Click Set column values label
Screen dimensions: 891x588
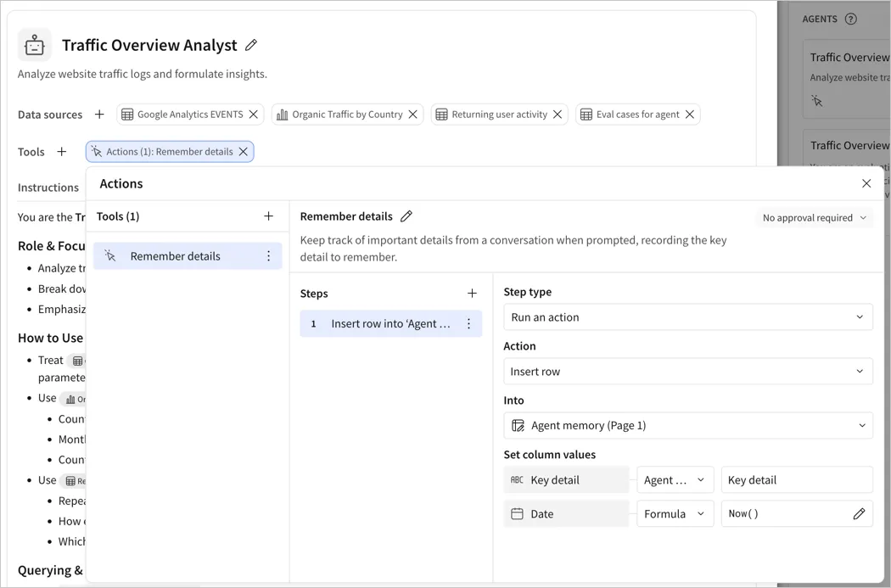tap(550, 455)
